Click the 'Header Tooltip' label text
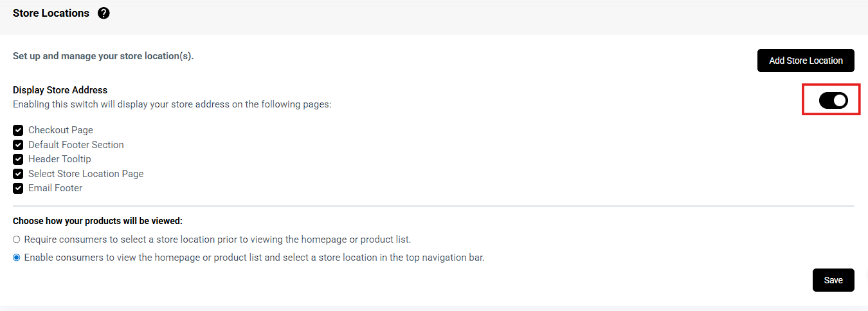The height and width of the screenshot is (311, 868). tap(60, 159)
